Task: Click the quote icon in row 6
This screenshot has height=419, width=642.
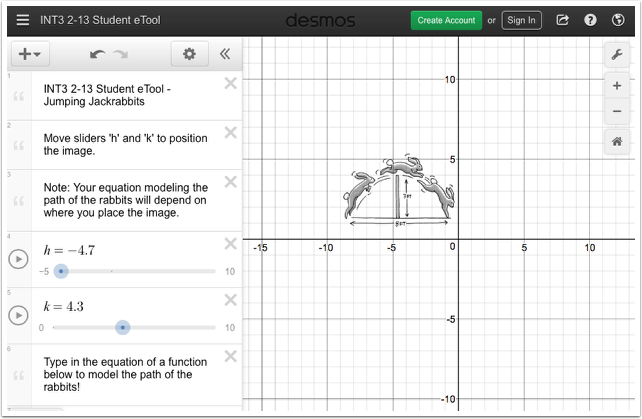Action: [19, 375]
